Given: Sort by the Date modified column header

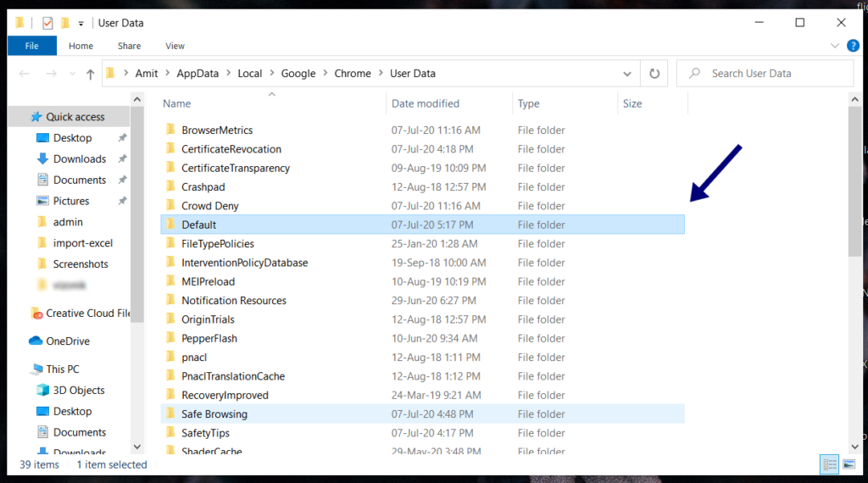Looking at the screenshot, I should (426, 103).
